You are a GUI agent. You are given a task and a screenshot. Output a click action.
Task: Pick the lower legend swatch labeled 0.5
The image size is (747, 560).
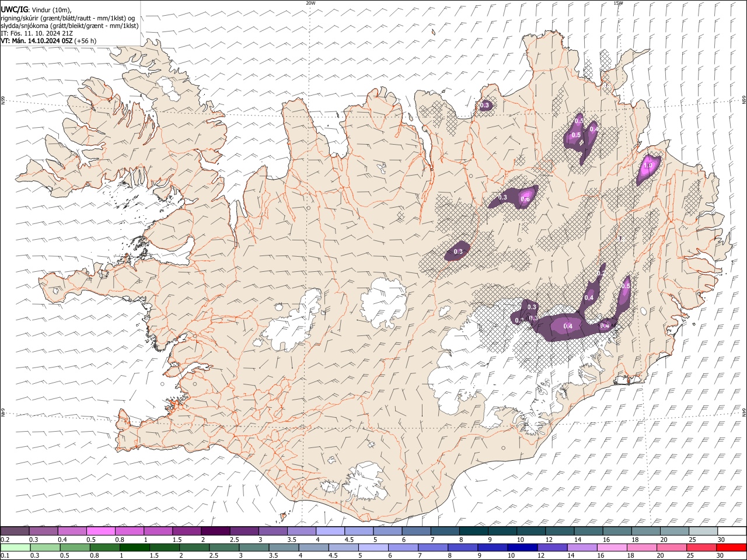[75, 547]
